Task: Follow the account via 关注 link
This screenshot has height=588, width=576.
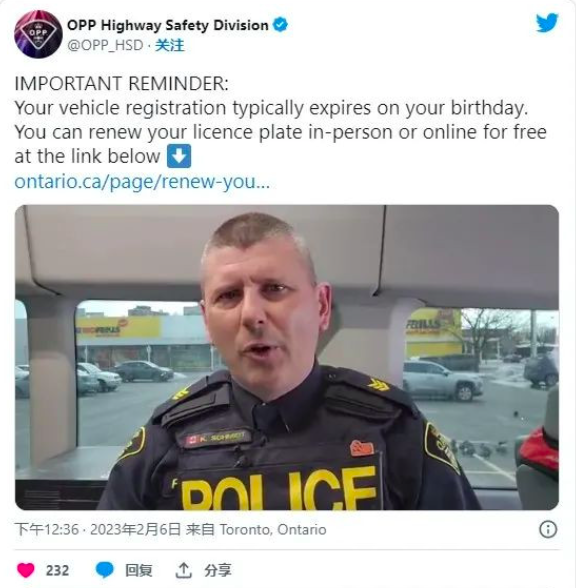Action: 170,46
